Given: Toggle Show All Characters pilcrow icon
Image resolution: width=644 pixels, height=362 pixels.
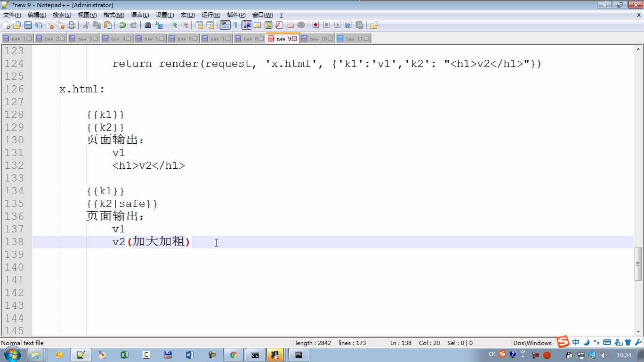Looking at the screenshot, I should [235, 25].
